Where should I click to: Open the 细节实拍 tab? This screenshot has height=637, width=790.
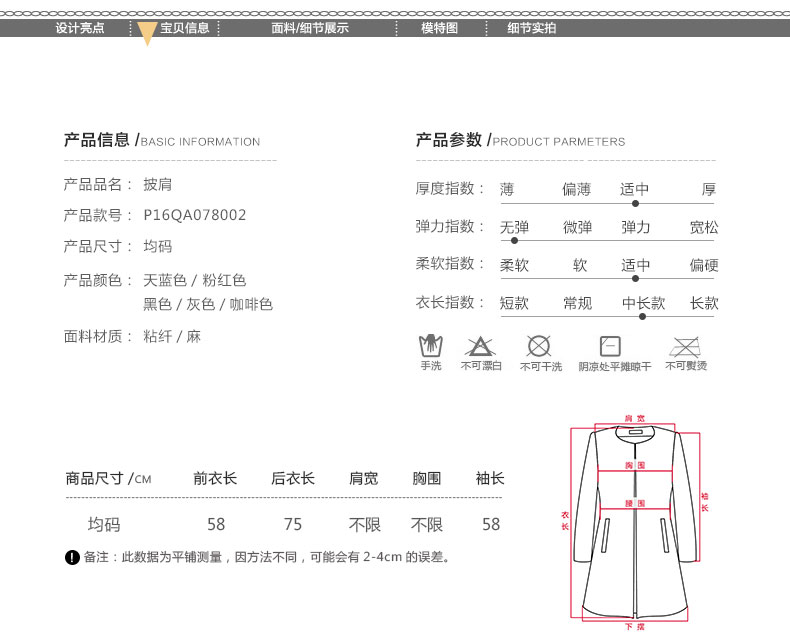point(531,28)
